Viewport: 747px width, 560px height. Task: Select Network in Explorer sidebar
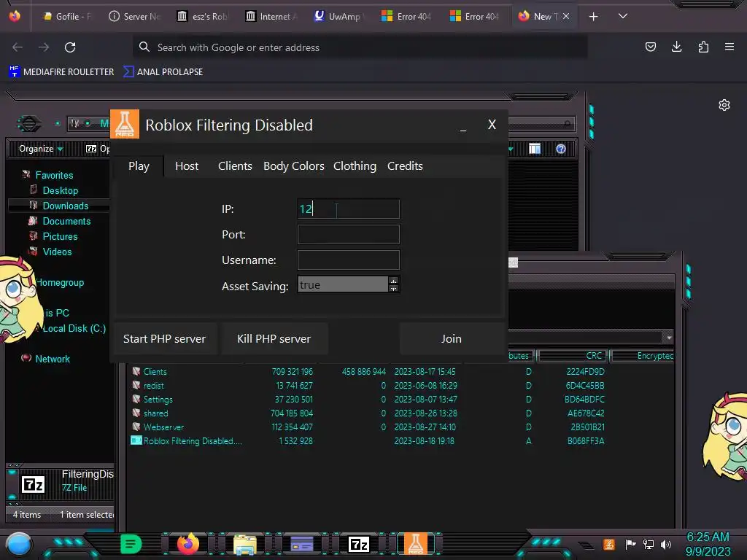point(53,359)
